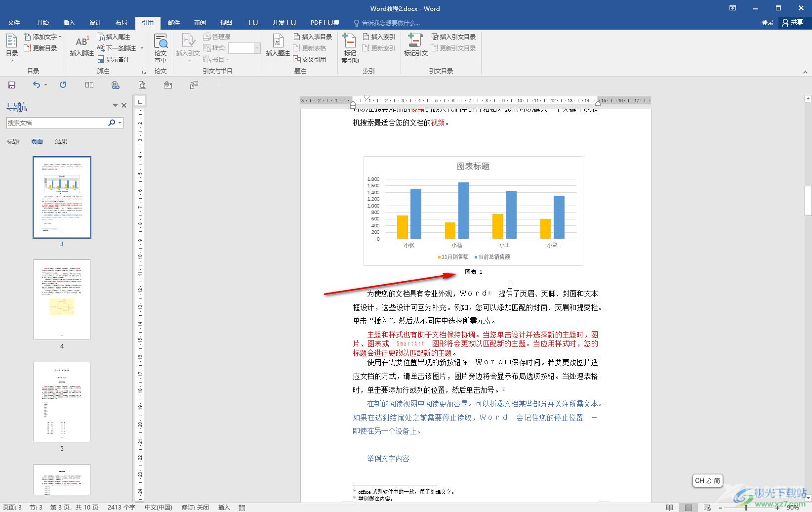
Task: Open the navigation pane options dropdown arrow
Action: (x=115, y=105)
